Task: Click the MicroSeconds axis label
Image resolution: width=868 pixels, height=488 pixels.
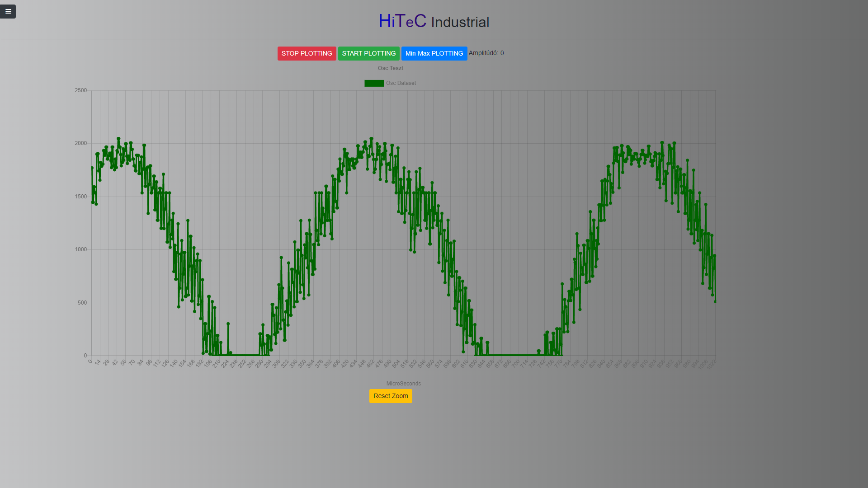Action: click(x=403, y=384)
